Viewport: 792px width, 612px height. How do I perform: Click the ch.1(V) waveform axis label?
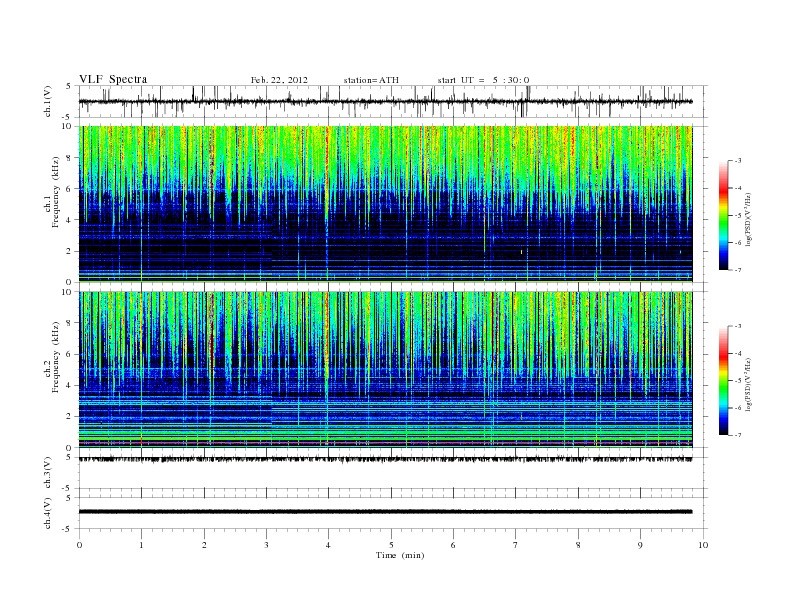[48, 101]
